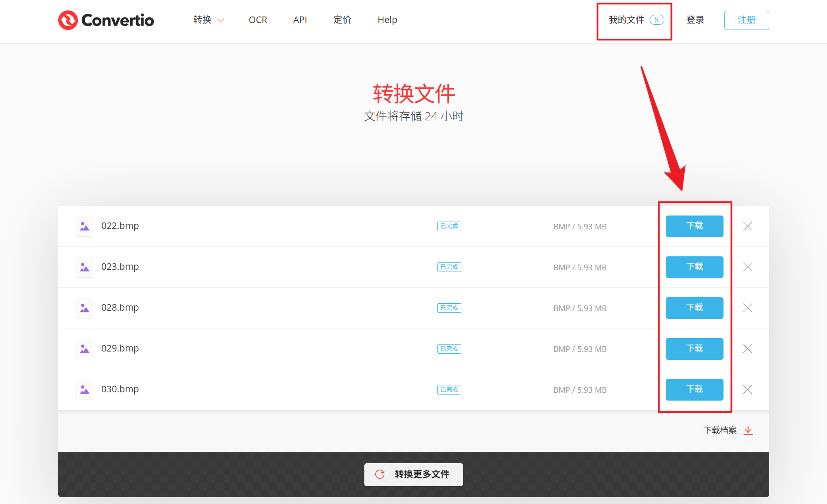Click 注册 to register an account
The width and height of the screenshot is (827, 504).
[x=747, y=20]
